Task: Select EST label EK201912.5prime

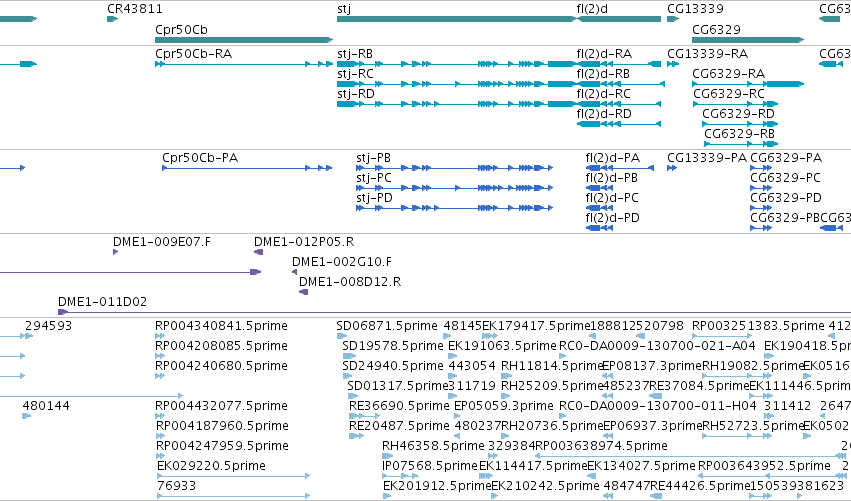Action: 437,486
